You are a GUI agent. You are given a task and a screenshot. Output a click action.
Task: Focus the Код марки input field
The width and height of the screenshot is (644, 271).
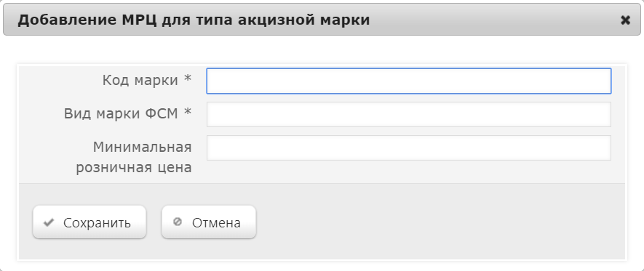(409, 81)
